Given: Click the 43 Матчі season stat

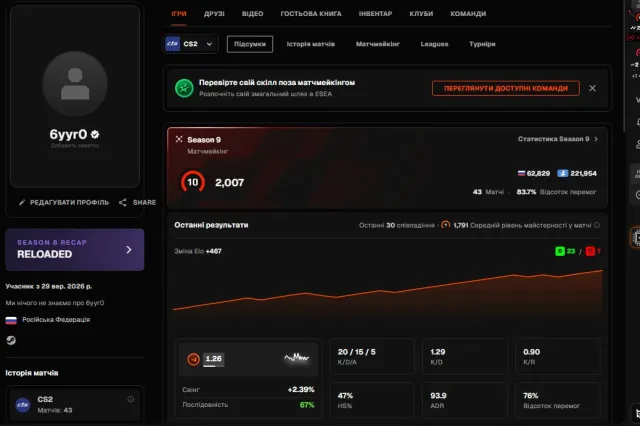Looking at the screenshot, I should 488,192.
